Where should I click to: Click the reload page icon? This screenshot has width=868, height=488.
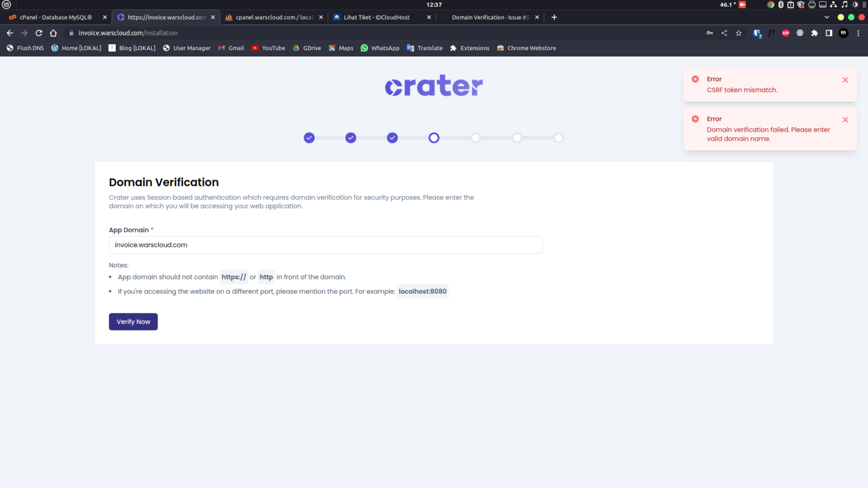38,33
